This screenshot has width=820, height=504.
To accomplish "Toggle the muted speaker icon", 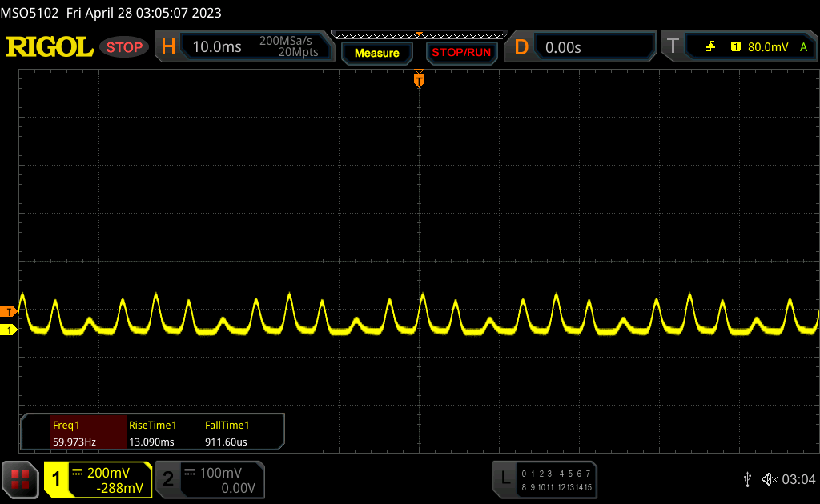I will click(x=770, y=479).
